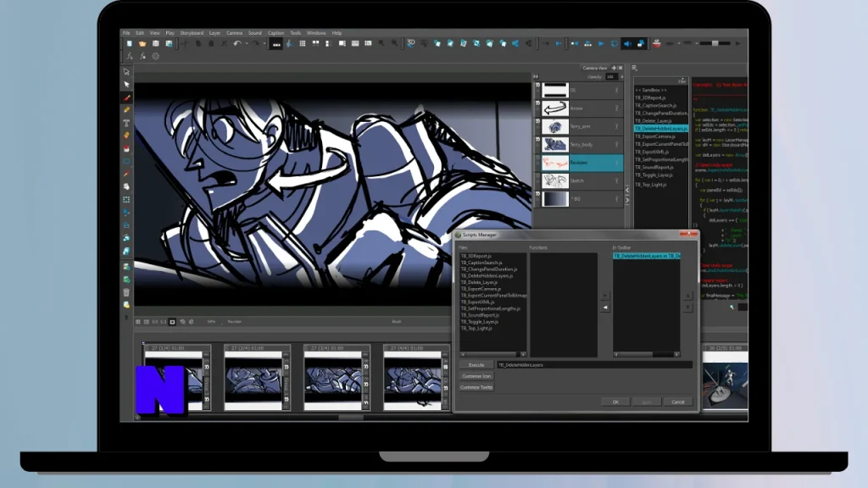Click the In Toolbar list horizontal scrollbar
This screenshot has height=488, width=868.
647,354
